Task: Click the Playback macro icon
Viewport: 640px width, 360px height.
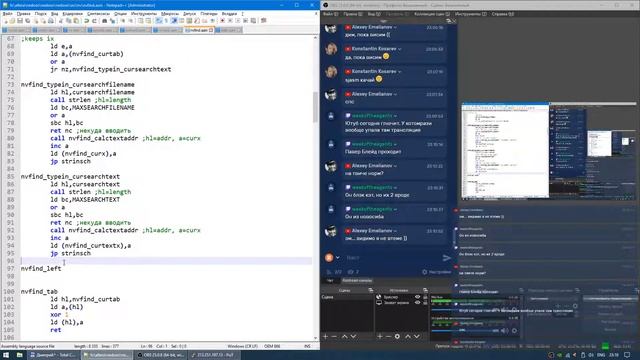Action: point(238,21)
